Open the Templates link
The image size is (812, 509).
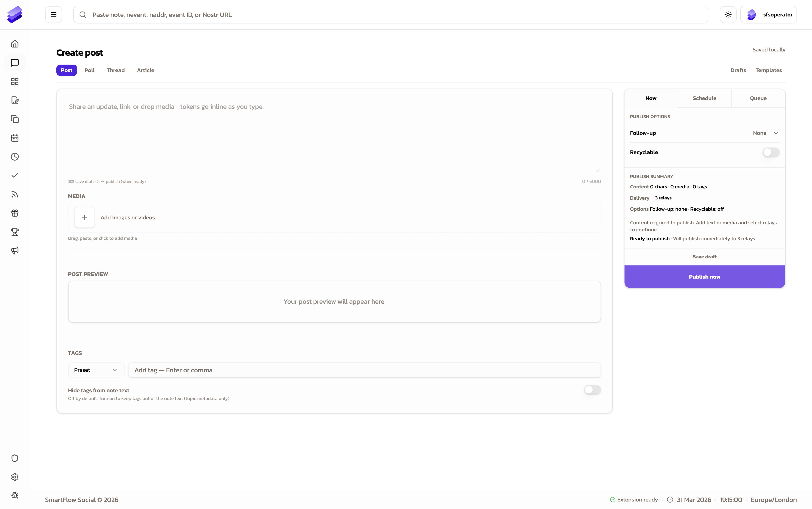pos(769,70)
